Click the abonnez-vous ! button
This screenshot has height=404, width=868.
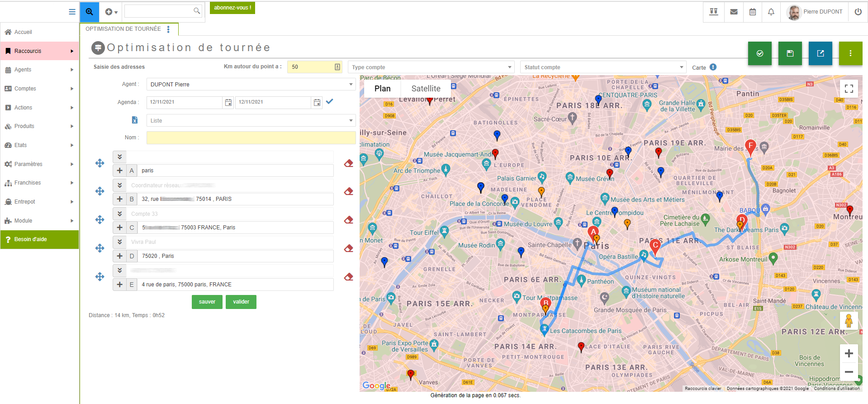click(x=232, y=8)
